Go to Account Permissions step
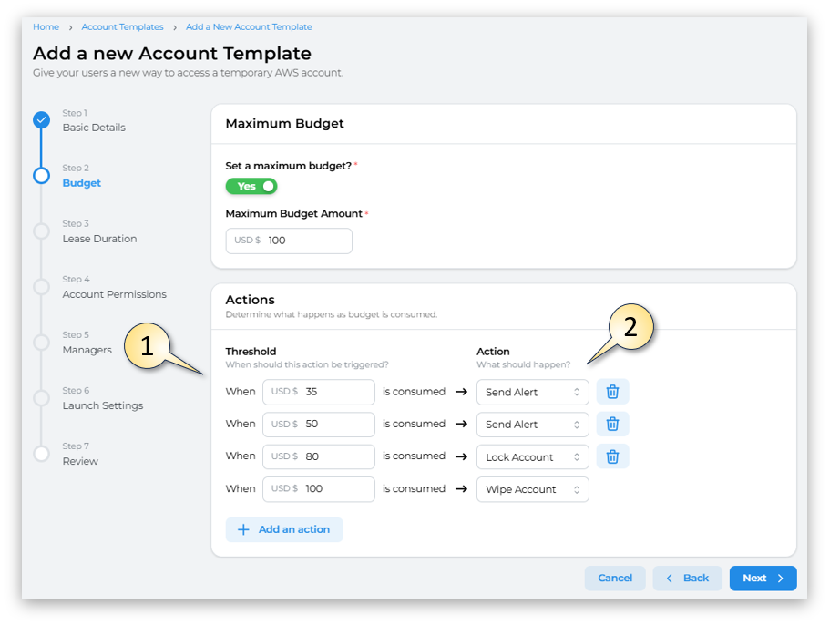The image size is (840, 625). 114,294
